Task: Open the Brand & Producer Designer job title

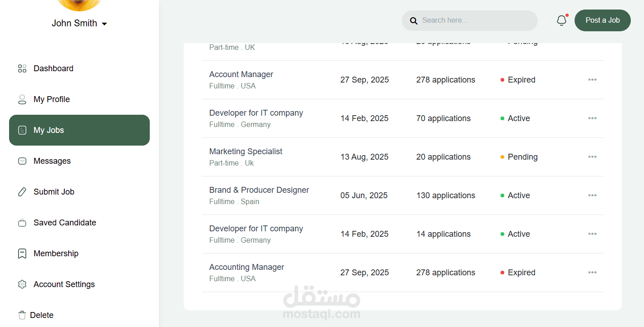Action: pyautogui.click(x=259, y=190)
